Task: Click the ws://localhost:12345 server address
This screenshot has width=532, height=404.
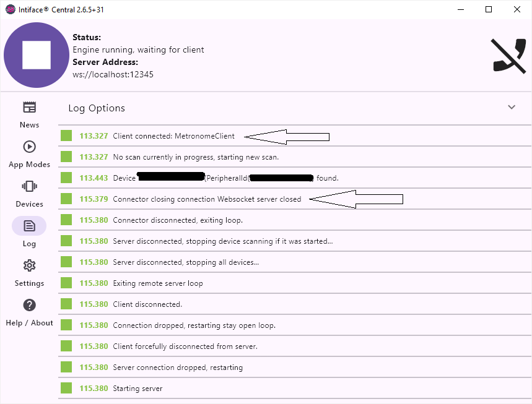Action: click(113, 75)
